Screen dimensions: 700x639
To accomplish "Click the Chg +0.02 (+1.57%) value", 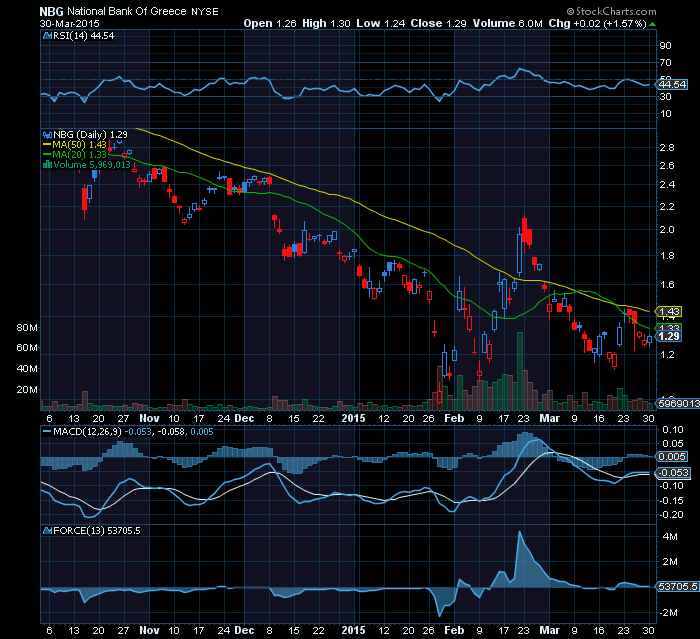I will [597, 23].
